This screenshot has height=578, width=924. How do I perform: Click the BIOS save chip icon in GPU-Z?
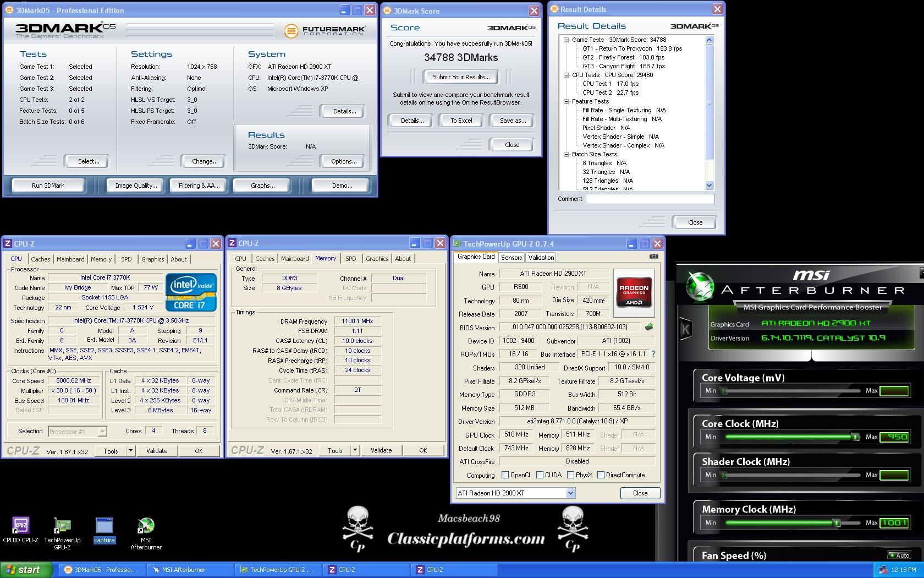(x=649, y=327)
